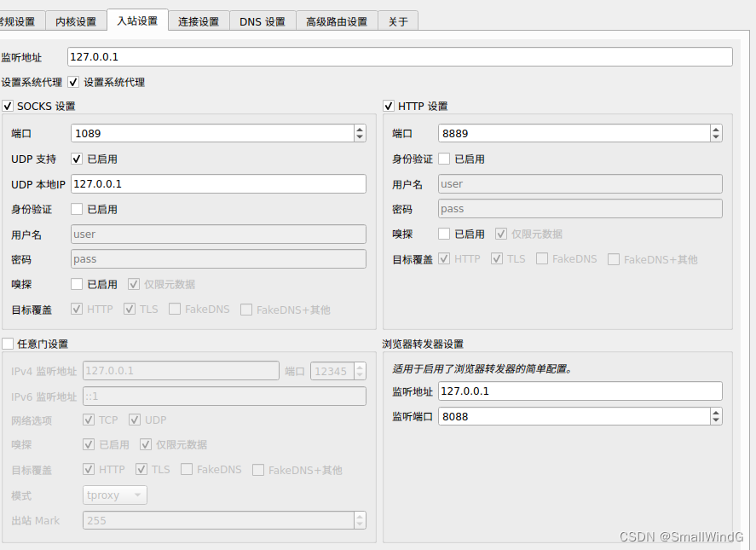The width and height of the screenshot is (756, 550).
Task: Click the 出站 Mark field showing 255
Action: [x=218, y=520]
